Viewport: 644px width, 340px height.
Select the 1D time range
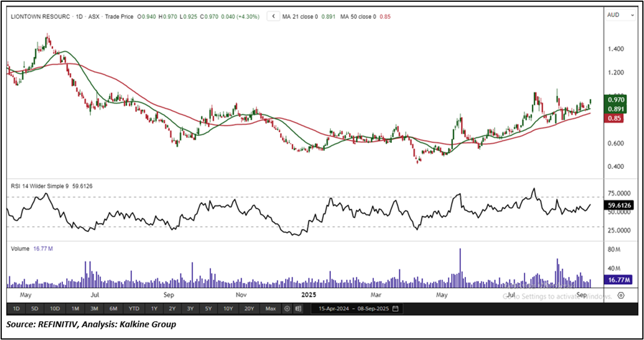pyautogui.click(x=16, y=308)
